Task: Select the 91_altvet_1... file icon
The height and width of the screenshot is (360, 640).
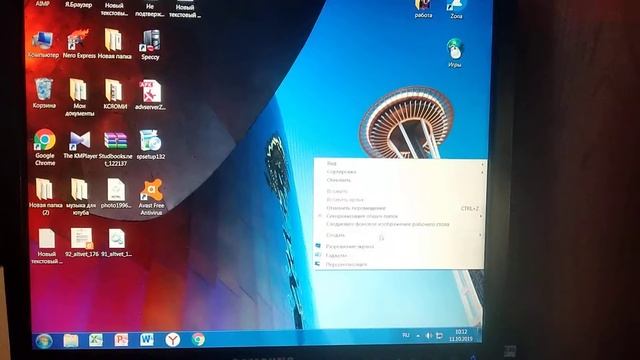Action: click(117, 242)
